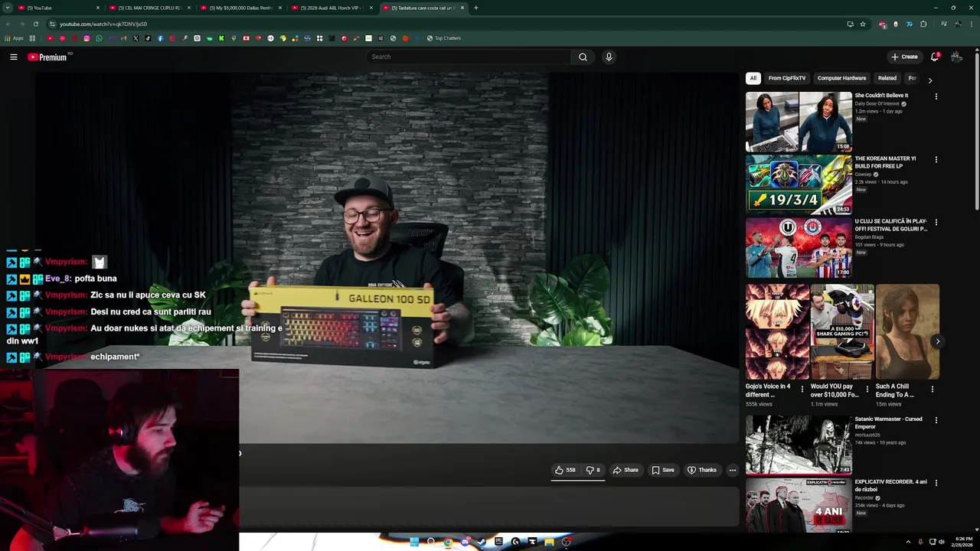Open more actions ellipsis under video
The width and height of the screenshot is (980, 551).
coord(732,470)
